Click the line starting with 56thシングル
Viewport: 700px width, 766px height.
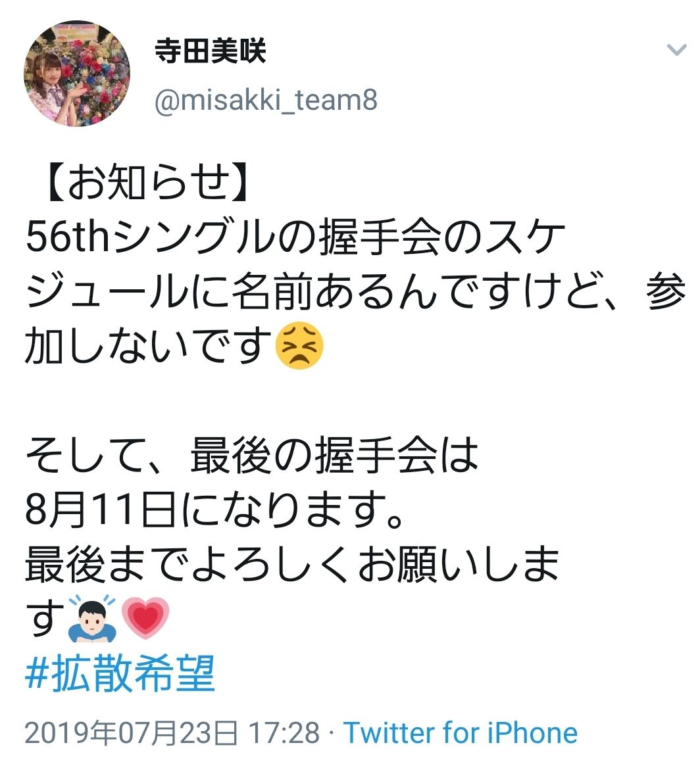click(x=295, y=237)
